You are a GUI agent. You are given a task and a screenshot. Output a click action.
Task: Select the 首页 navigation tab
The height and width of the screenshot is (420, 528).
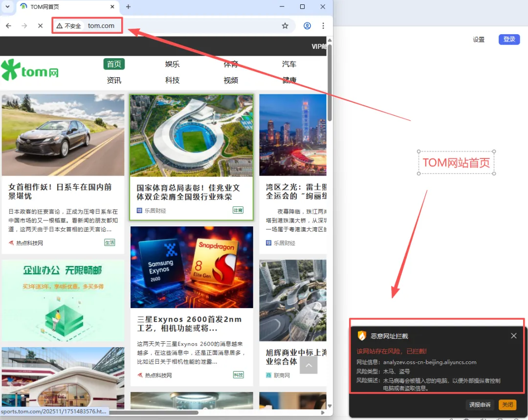(x=114, y=64)
